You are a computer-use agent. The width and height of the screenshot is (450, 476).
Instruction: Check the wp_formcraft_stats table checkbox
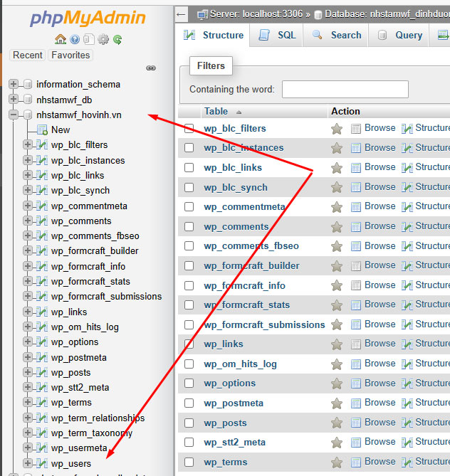click(189, 305)
